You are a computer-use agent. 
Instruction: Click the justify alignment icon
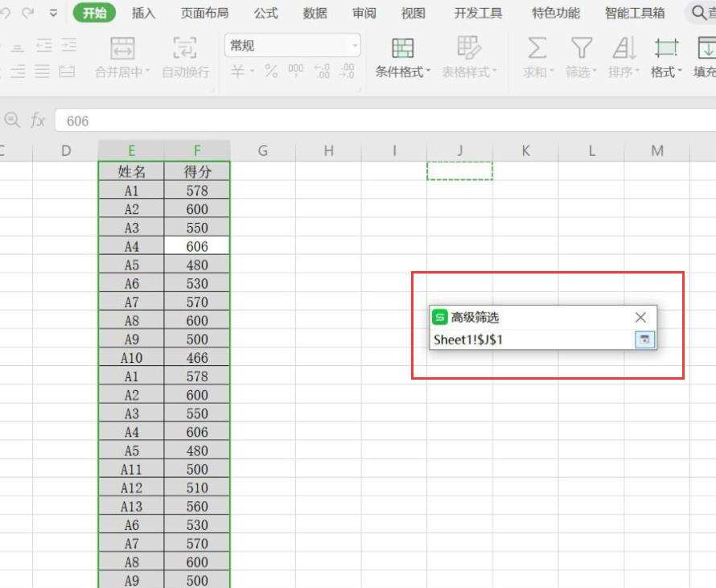pyautogui.click(x=42, y=72)
